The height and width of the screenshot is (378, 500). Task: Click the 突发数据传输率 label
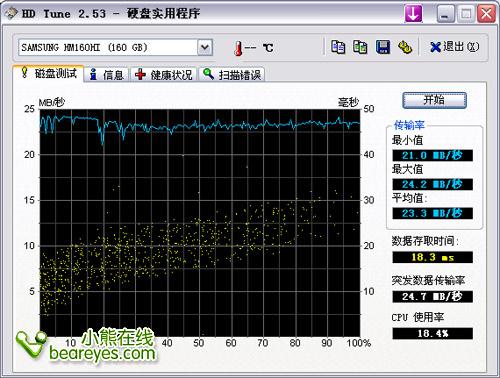(x=428, y=280)
